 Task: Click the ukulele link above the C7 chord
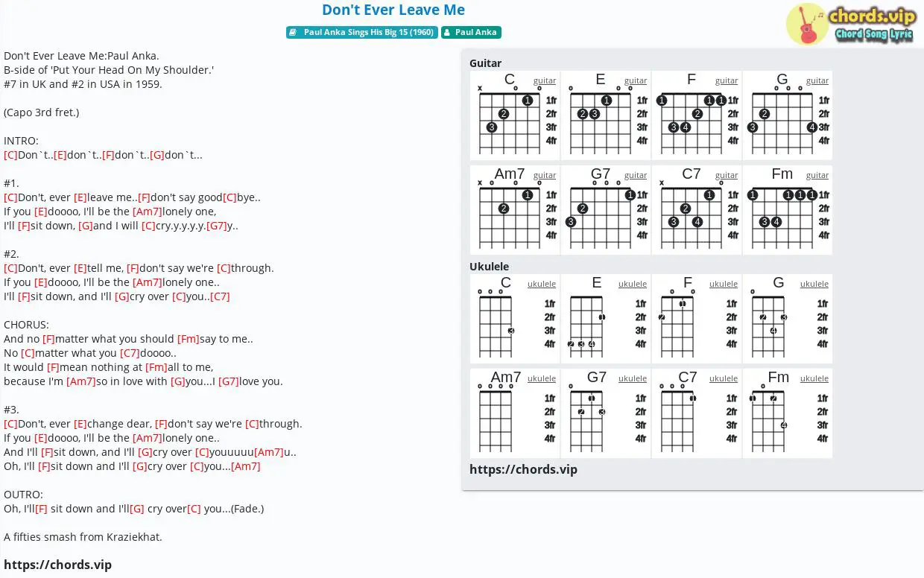click(724, 378)
